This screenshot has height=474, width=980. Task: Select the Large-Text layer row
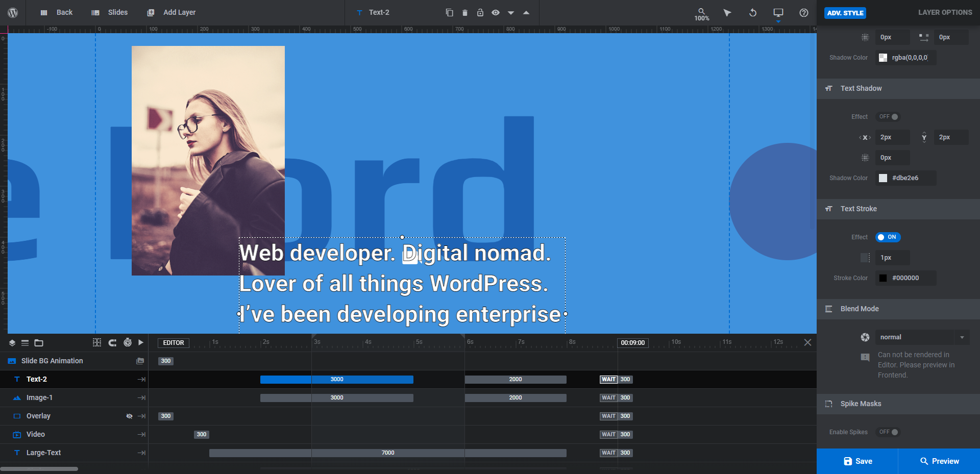tap(74, 453)
